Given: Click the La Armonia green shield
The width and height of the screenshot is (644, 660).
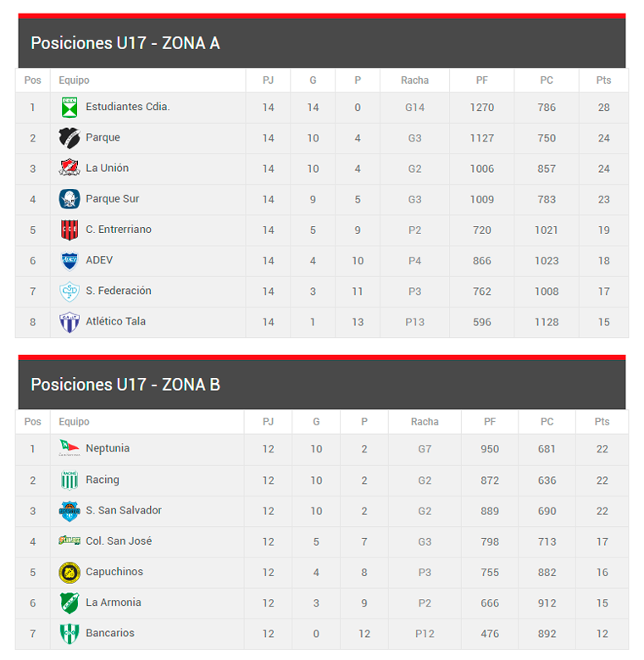Looking at the screenshot, I should click(69, 603).
